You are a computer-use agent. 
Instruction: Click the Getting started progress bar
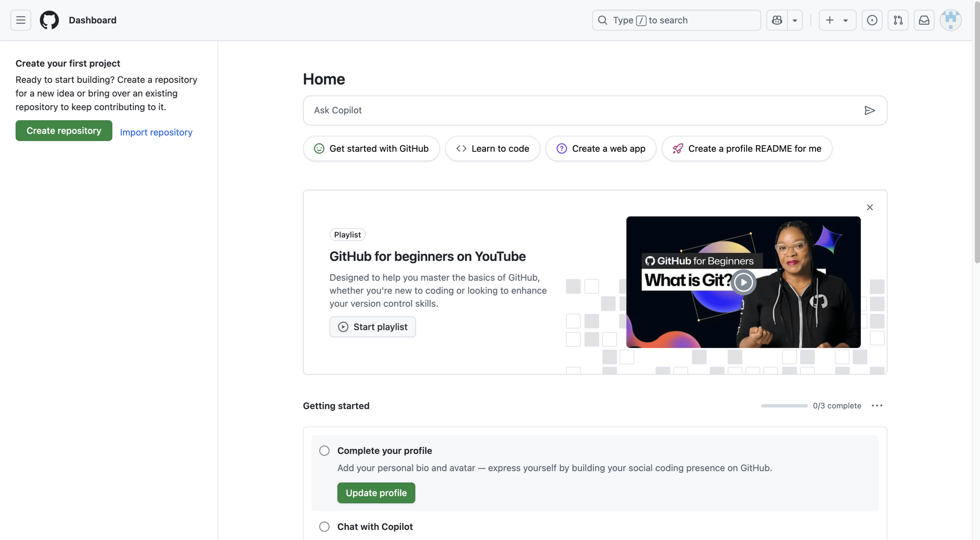(784, 406)
